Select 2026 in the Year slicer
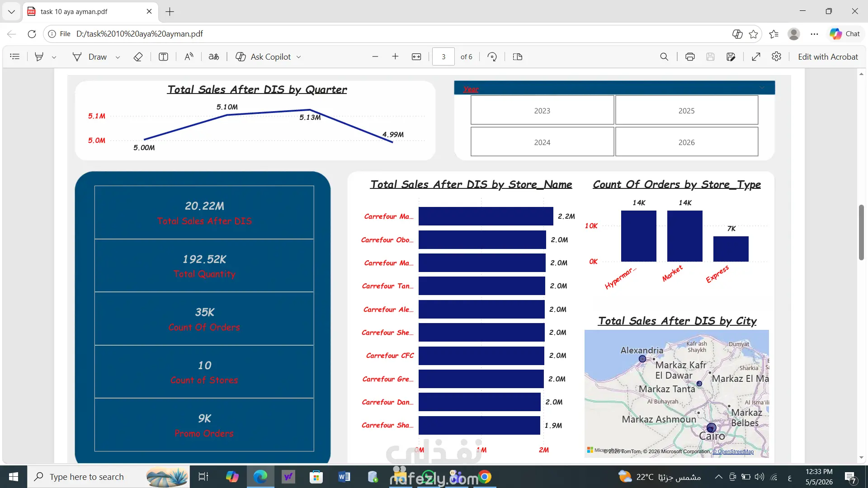 point(686,142)
